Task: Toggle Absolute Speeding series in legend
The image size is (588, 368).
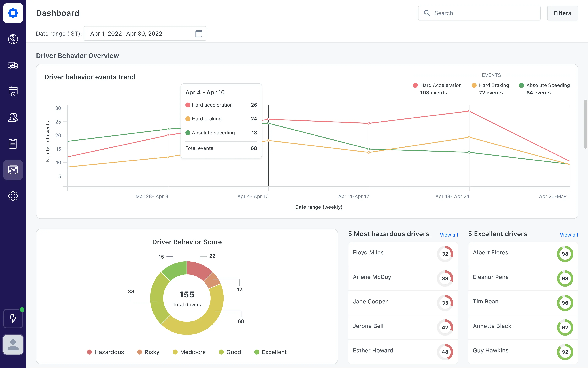Action: pos(548,85)
